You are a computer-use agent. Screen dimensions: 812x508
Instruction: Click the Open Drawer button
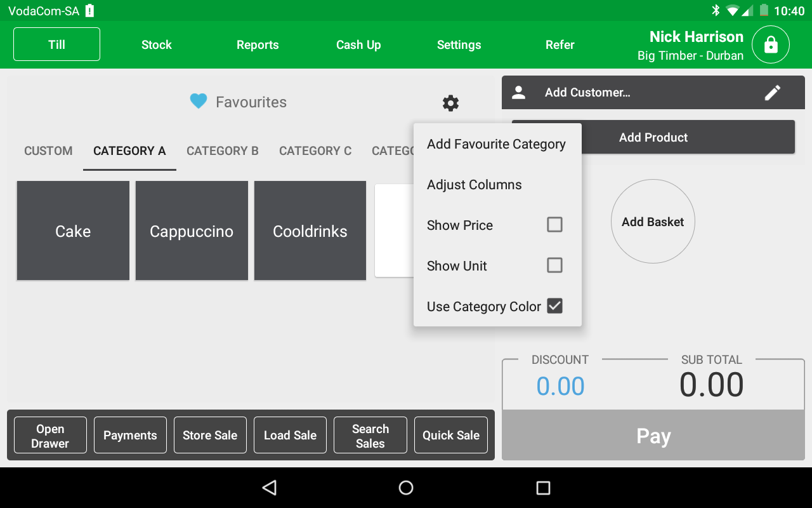click(x=50, y=436)
